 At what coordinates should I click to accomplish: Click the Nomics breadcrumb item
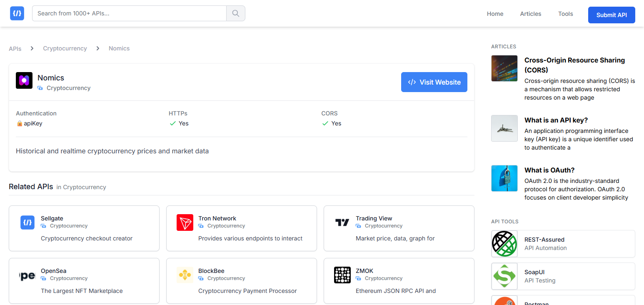coord(119,48)
